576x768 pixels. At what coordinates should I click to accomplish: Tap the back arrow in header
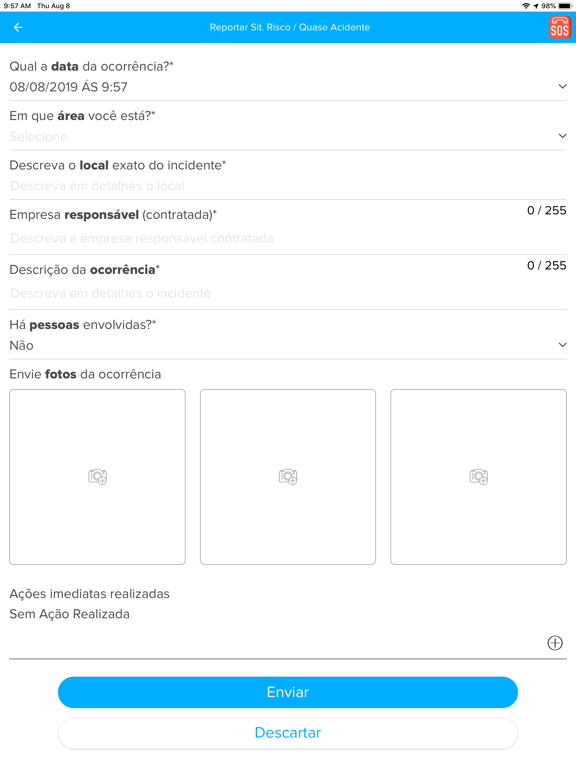pyautogui.click(x=18, y=27)
